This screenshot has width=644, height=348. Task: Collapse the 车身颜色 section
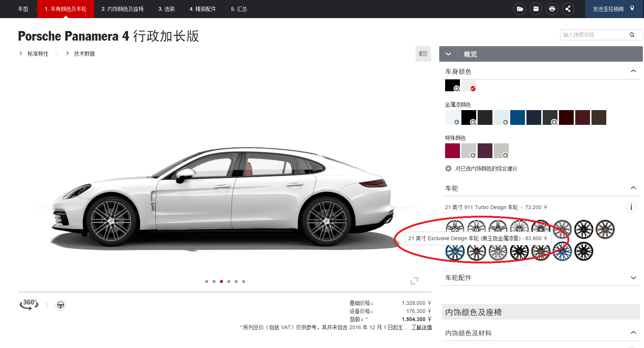(633, 71)
